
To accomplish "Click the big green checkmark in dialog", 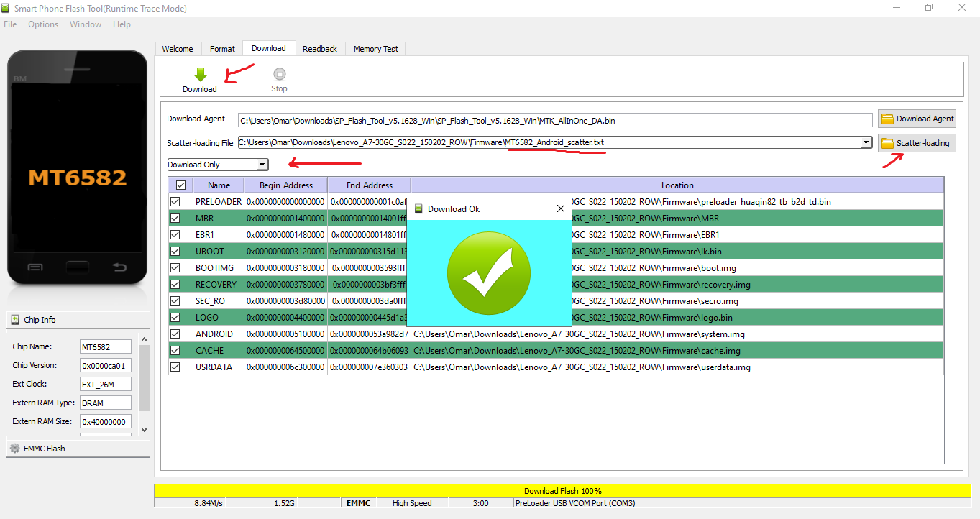I will 489,275.
